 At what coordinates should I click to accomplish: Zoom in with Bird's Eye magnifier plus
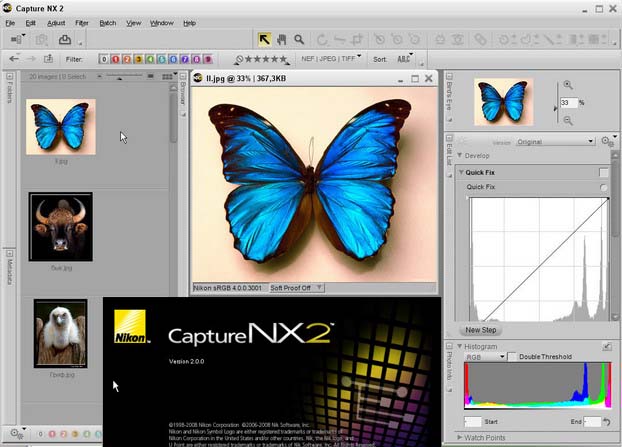pyautogui.click(x=568, y=84)
